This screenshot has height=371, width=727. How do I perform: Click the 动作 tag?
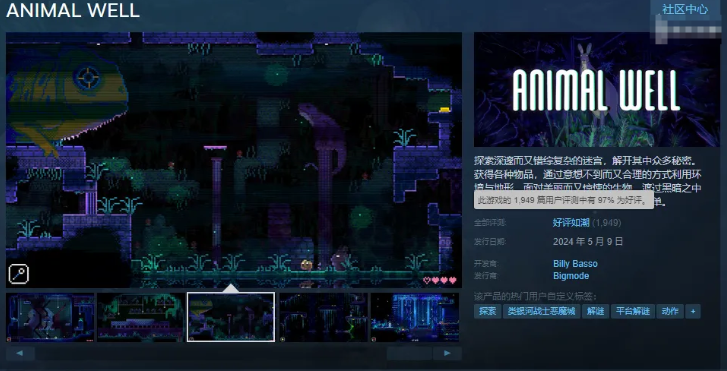click(670, 311)
